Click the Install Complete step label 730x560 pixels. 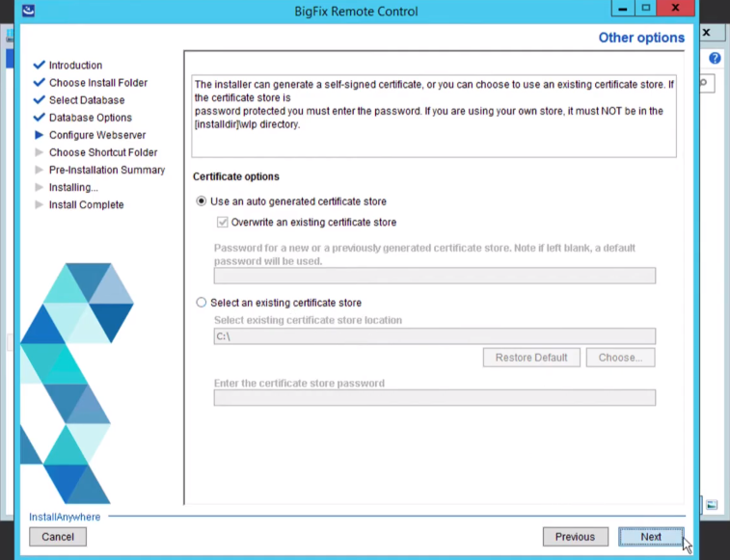pos(86,205)
